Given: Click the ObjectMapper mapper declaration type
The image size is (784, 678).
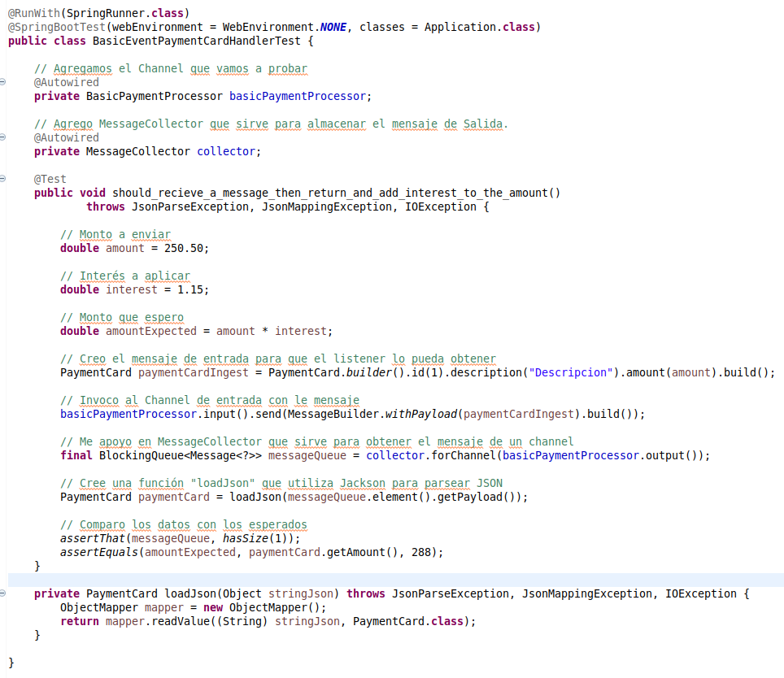Looking at the screenshot, I should (99, 607).
